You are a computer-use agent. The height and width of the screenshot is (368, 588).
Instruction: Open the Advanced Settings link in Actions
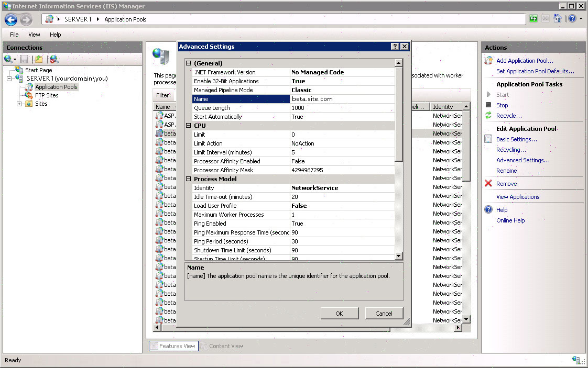pos(522,160)
